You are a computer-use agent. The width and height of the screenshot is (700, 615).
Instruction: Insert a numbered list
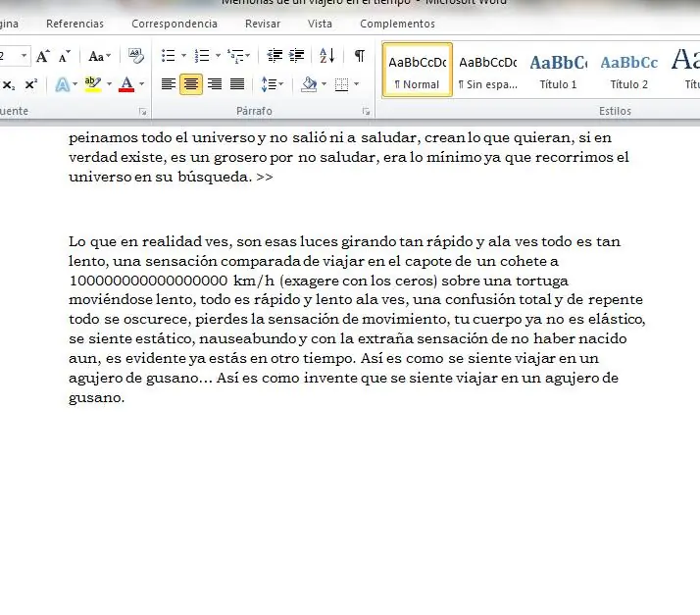(x=202, y=56)
